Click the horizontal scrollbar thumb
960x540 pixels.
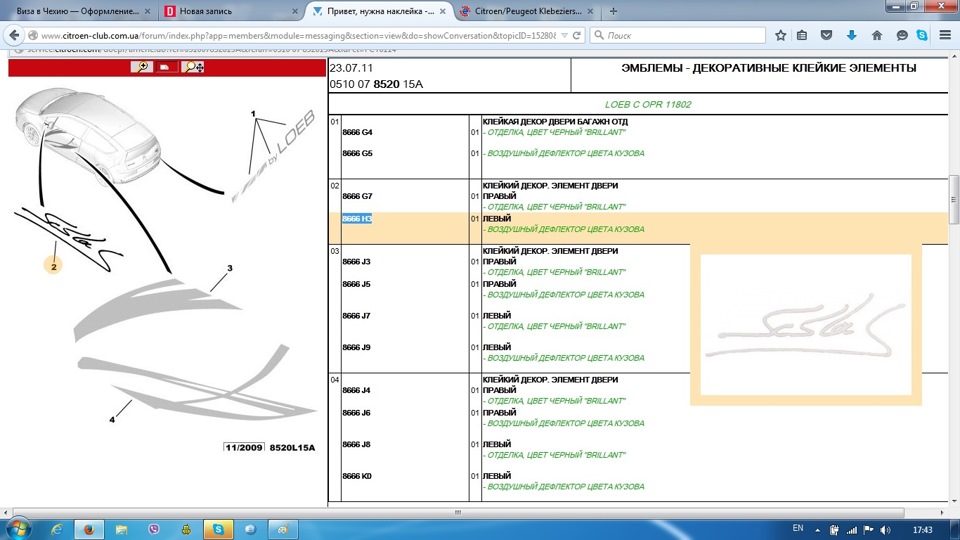point(458,512)
